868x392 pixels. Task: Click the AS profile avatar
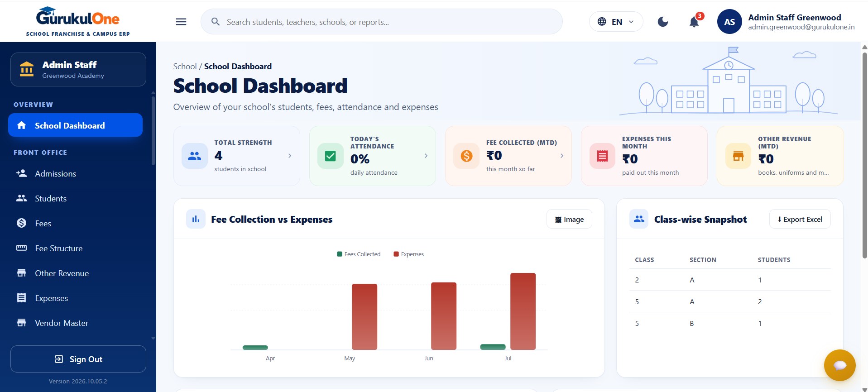tap(729, 22)
